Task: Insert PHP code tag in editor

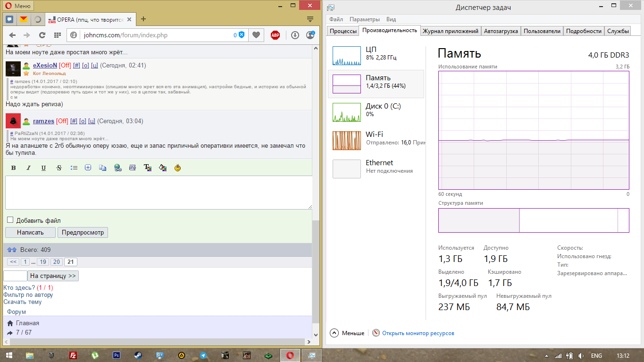Action: pos(133,168)
